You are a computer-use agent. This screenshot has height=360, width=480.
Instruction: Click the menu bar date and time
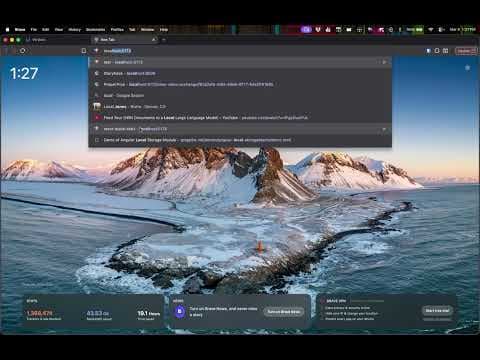[462, 30]
